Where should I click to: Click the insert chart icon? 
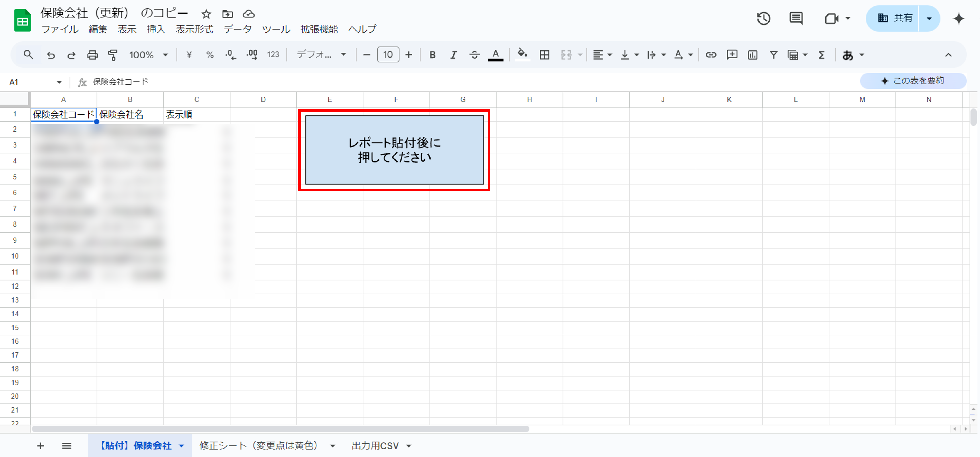753,55
